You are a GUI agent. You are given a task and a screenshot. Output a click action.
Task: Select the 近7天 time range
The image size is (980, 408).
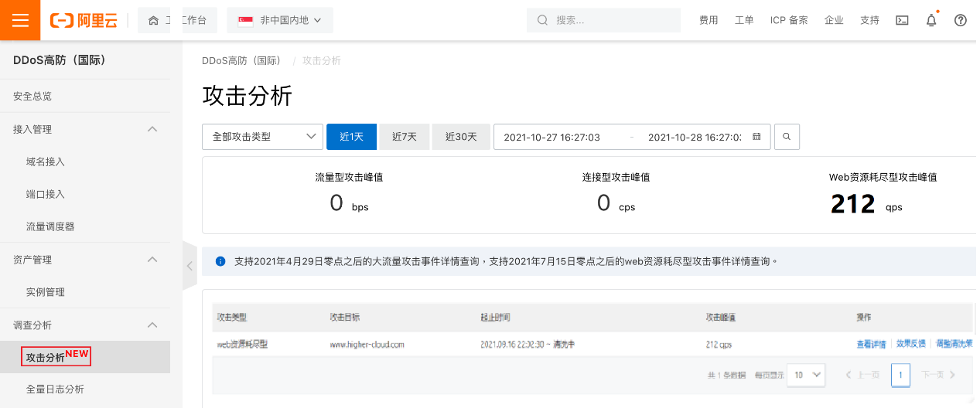(x=404, y=137)
